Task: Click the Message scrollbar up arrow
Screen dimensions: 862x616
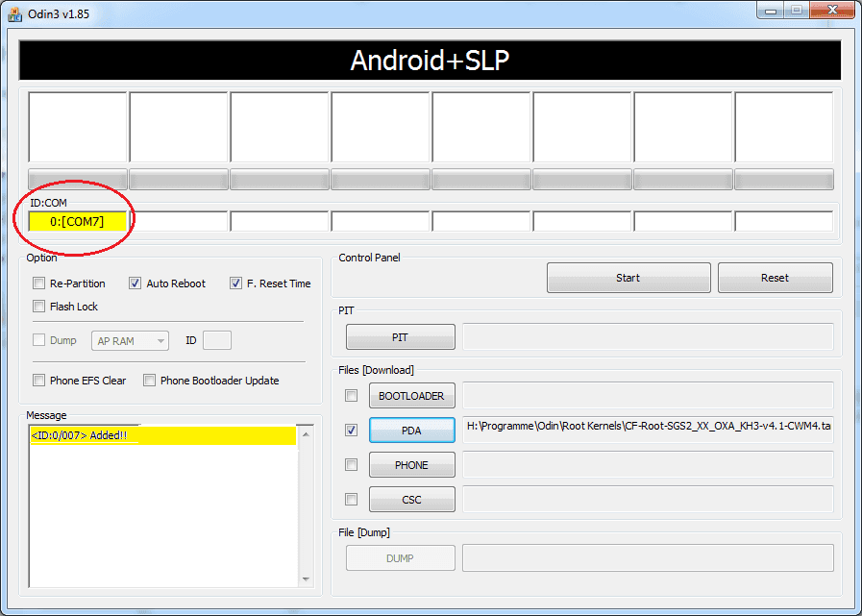Action: point(306,434)
